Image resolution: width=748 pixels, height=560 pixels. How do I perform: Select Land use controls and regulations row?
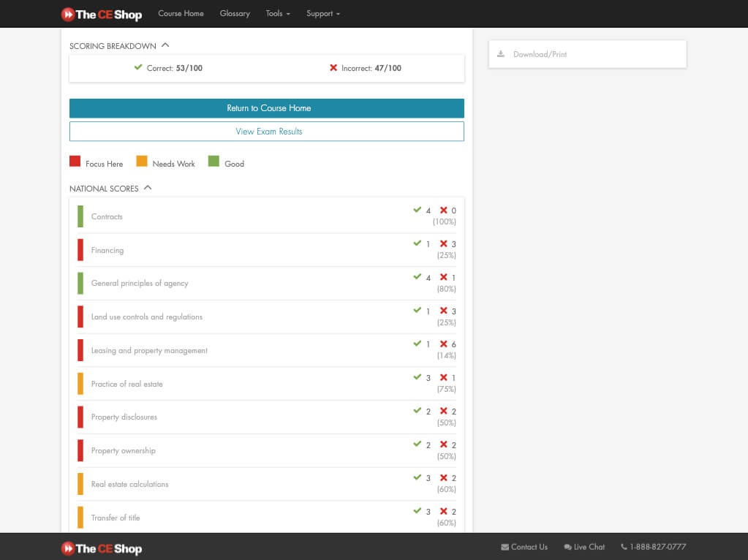pyautogui.click(x=267, y=317)
